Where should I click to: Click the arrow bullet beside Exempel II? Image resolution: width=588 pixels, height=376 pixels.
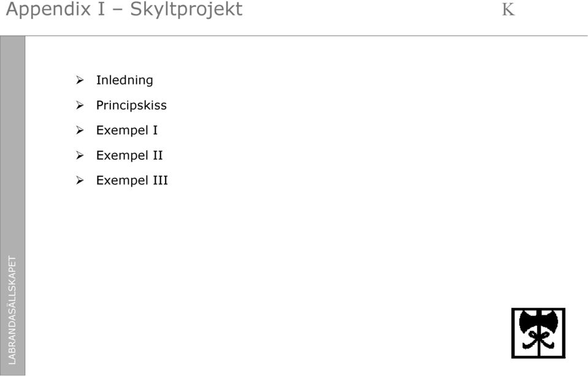80,155
